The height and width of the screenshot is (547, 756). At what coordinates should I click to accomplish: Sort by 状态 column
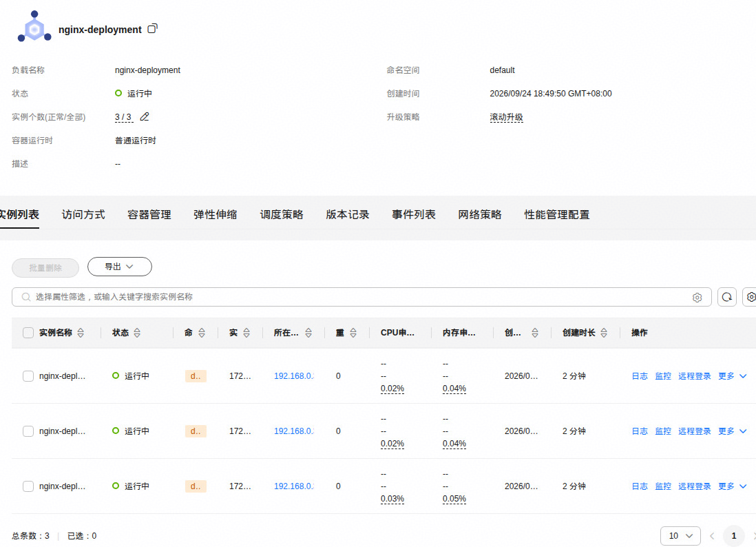click(137, 333)
